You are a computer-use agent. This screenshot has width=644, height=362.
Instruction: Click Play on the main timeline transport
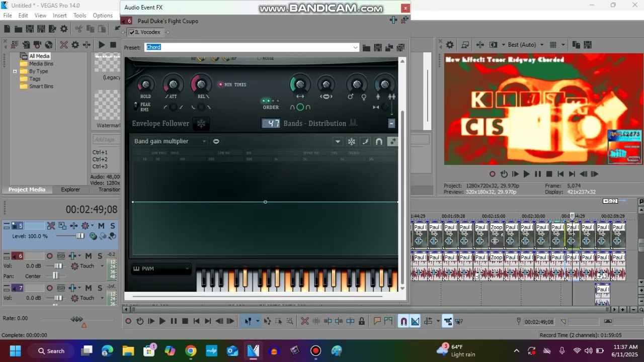(x=162, y=321)
